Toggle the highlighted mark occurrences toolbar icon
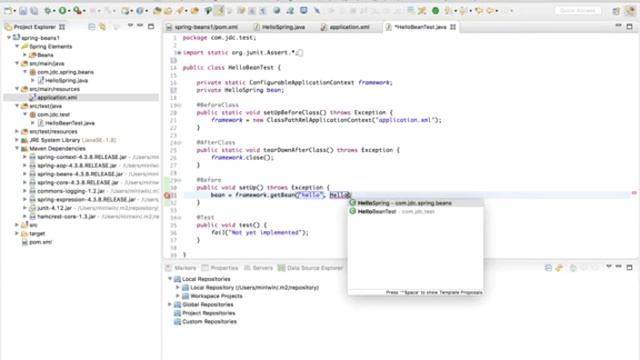Image resolution: width=640 pixels, height=360 pixels. (x=220, y=11)
